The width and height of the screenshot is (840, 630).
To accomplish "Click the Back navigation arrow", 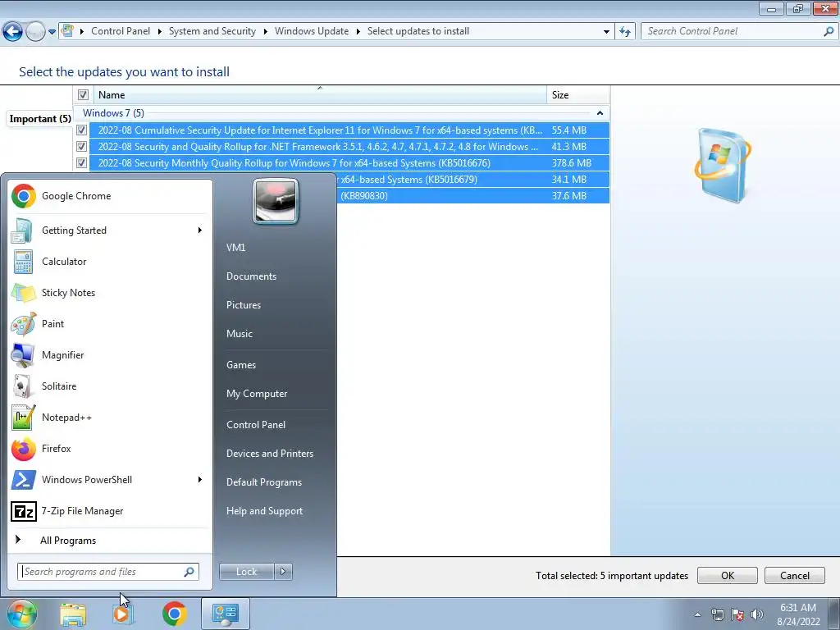I will pos(13,32).
